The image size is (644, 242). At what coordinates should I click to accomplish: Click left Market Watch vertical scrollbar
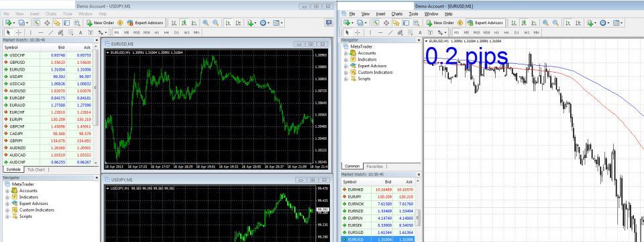tap(96, 87)
